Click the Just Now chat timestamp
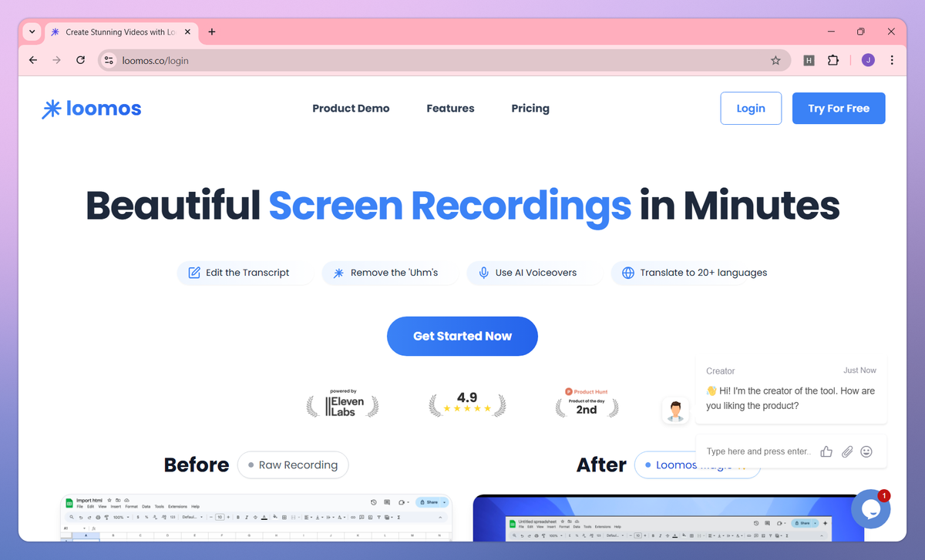925x560 pixels. pos(859,371)
